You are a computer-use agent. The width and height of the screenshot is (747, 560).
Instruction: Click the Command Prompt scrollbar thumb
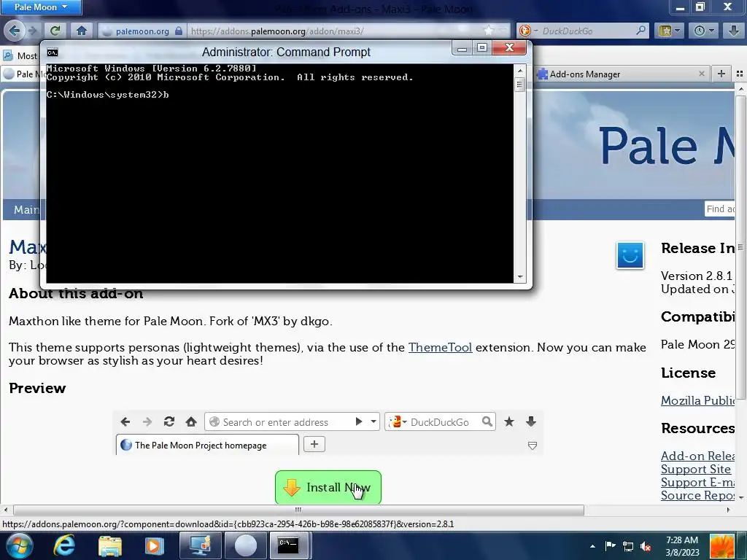520,85
